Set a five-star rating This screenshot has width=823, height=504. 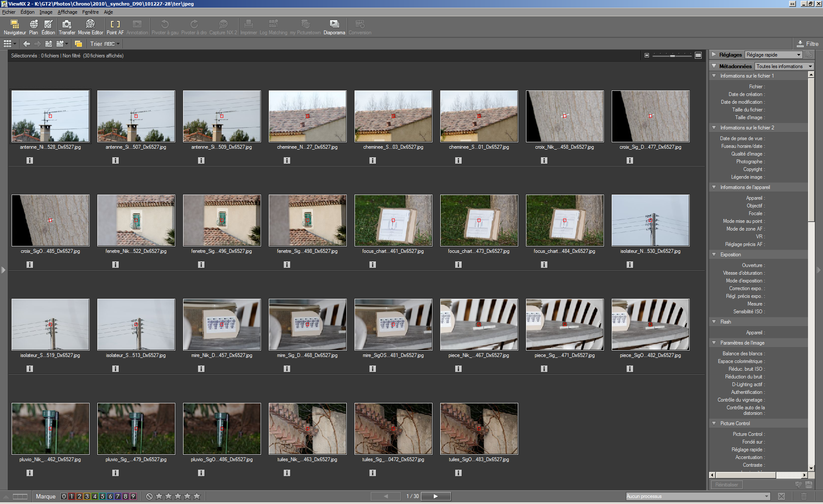click(197, 496)
